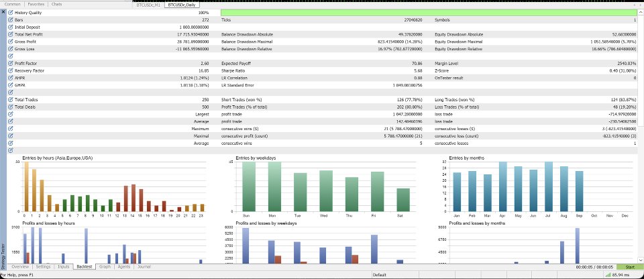Image resolution: width=644 pixels, height=279 pixels.
Task: Click the icon next to GHPR row
Action: click(10, 85)
